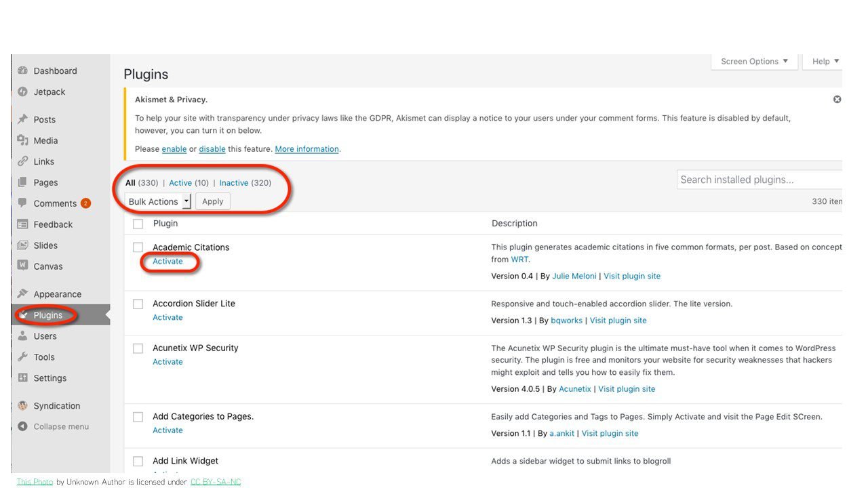The image size is (868, 488).
Task: Click the Users person icon
Action: pyautogui.click(x=22, y=336)
